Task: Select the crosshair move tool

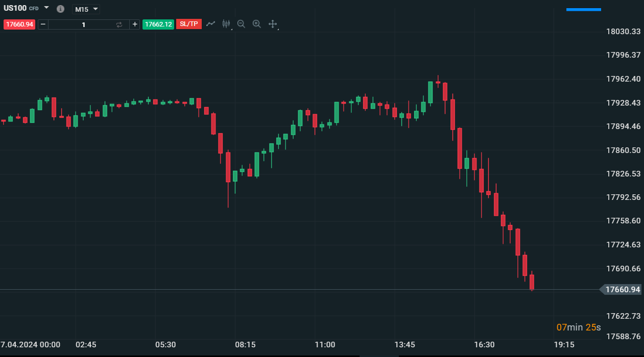Action: [x=273, y=24]
